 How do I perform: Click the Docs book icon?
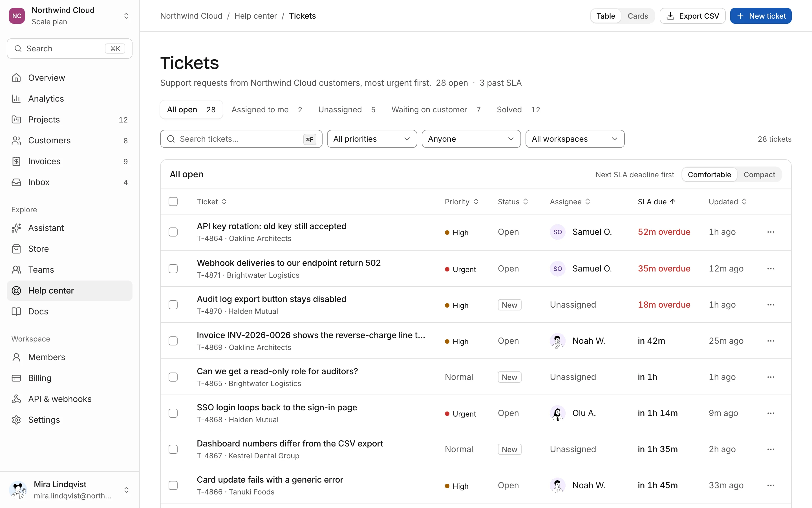coord(16,312)
